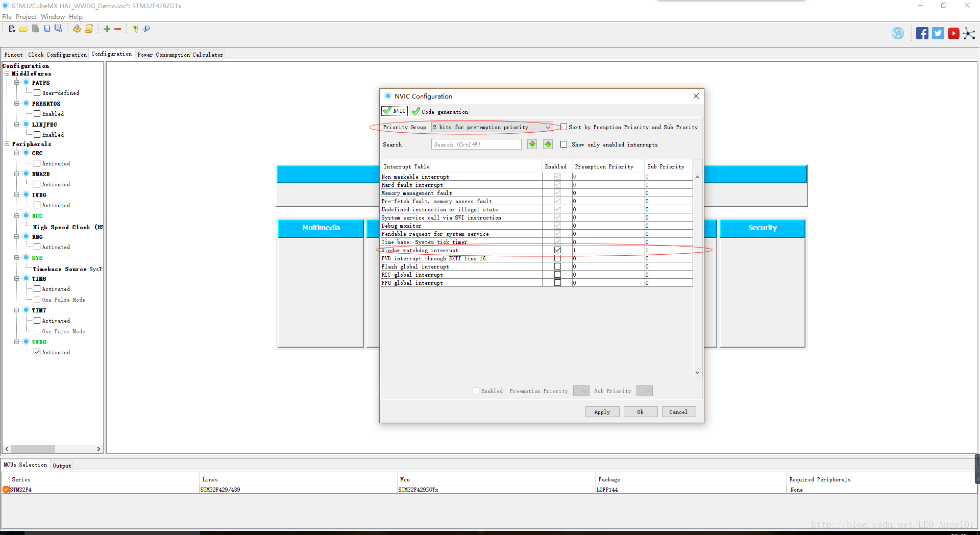This screenshot has width=980, height=535.
Task: Enable PVD interrupt through EXTI line 16
Action: tap(557, 258)
